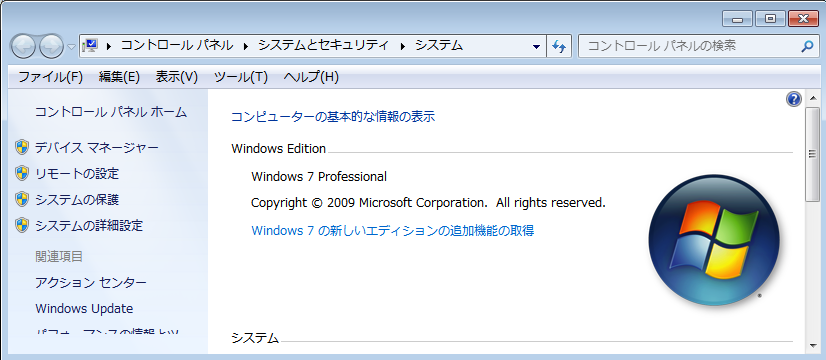This screenshot has height=360, width=826.
Task: Open the ツール(T) menu
Action: [x=241, y=77]
